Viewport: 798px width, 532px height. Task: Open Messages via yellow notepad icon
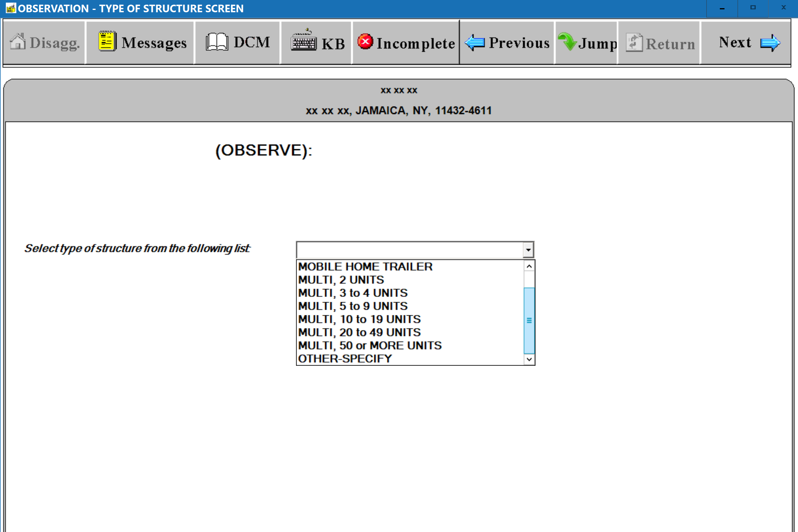tap(107, 41)
